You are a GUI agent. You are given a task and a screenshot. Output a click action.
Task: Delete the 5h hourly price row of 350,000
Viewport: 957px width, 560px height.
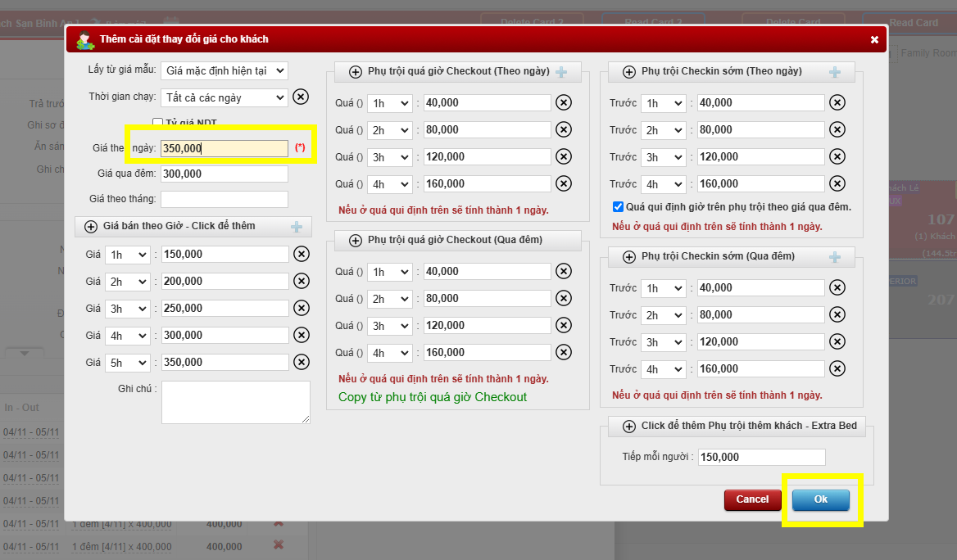click(302, 363)
